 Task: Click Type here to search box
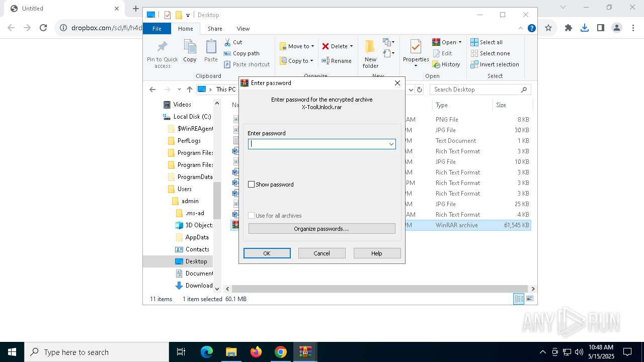click(97, 352)
